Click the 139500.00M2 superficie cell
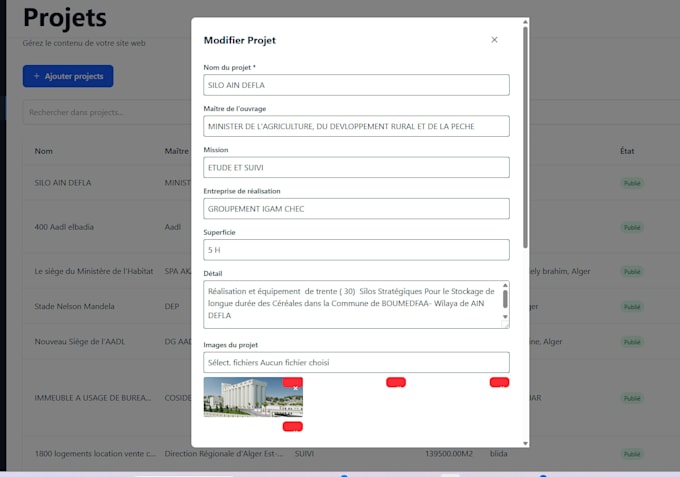Viewport: 680px width, 477px height. point(449,454)
